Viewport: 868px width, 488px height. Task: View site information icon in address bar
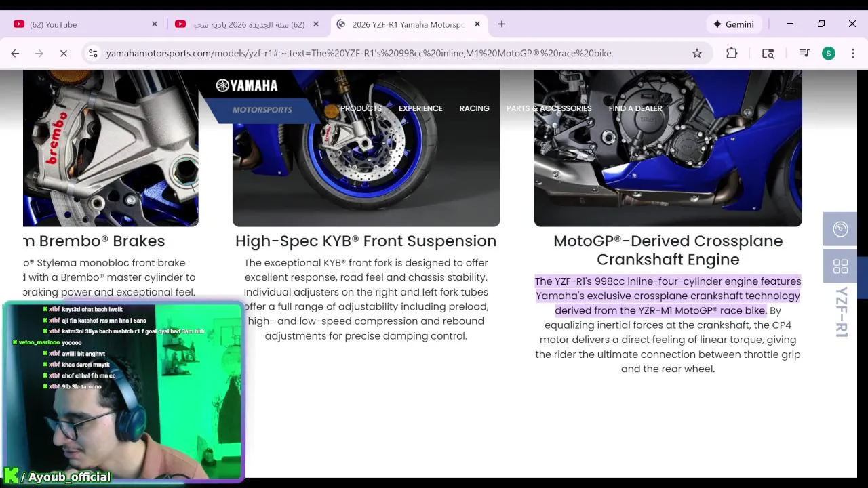pyautogui.click(x=93, y=53)
